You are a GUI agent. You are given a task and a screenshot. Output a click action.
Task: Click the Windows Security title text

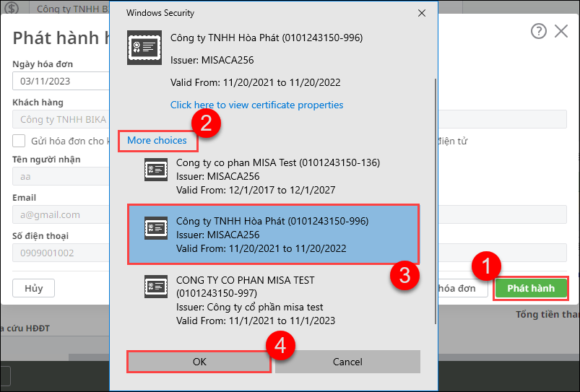[160, 13]
